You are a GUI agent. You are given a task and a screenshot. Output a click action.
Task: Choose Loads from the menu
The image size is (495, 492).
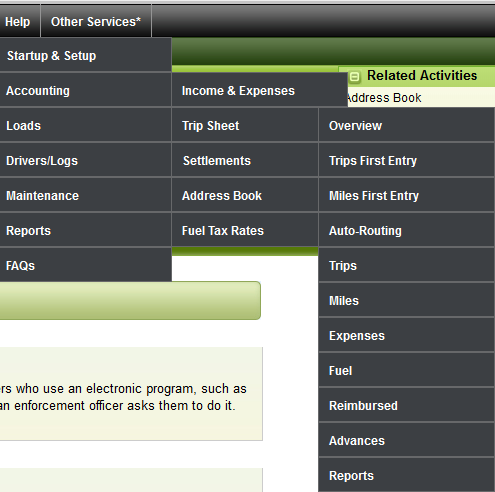[86, 125]
